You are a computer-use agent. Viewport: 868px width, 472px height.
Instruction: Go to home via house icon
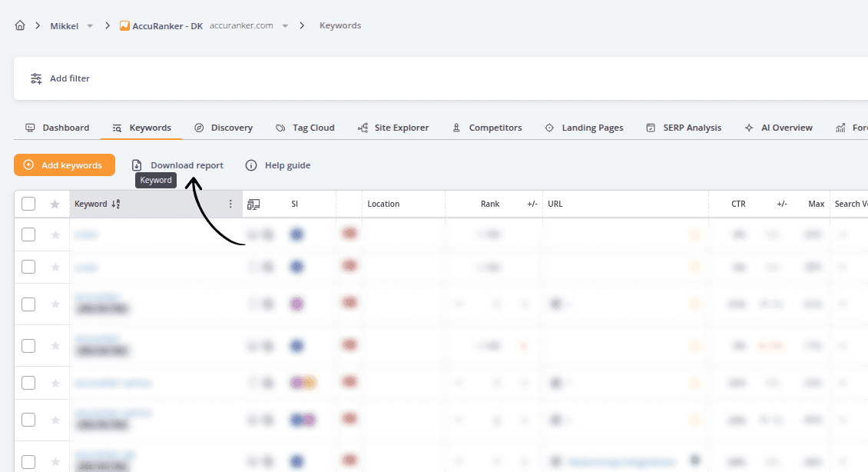pos(20,25)
